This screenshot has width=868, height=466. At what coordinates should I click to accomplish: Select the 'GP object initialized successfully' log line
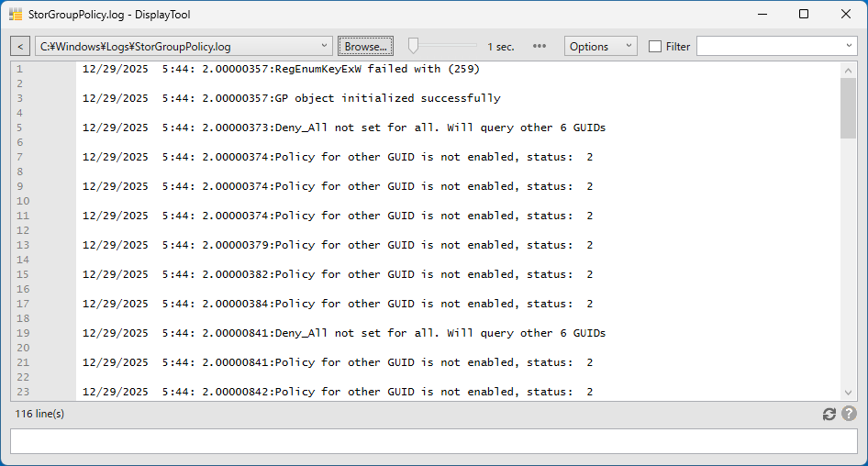tap(292, 98)
